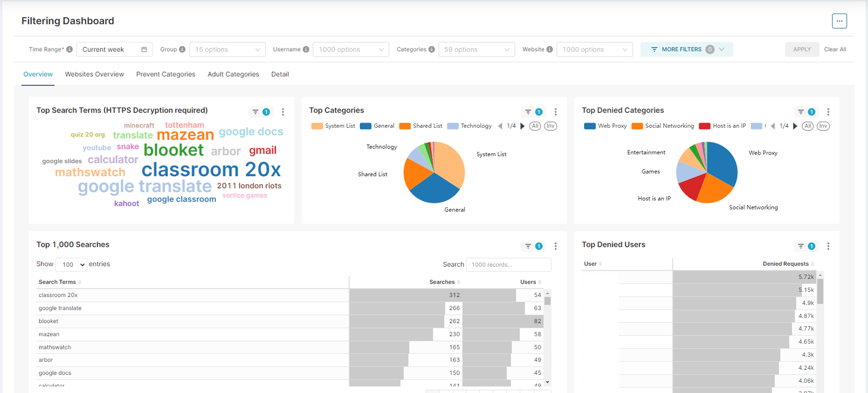Switch to the Websites Overview tab
Viewport: 868px width, 393px height.
click(94, 74)
